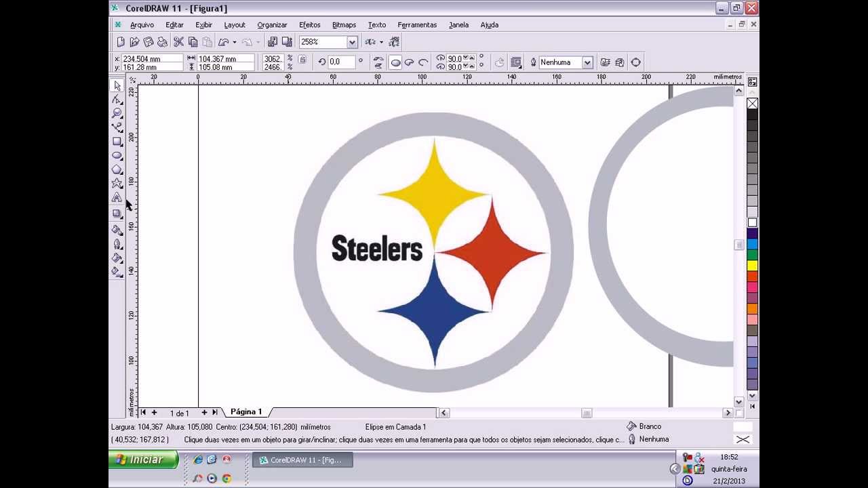Click the Iniciar start button

143,460
